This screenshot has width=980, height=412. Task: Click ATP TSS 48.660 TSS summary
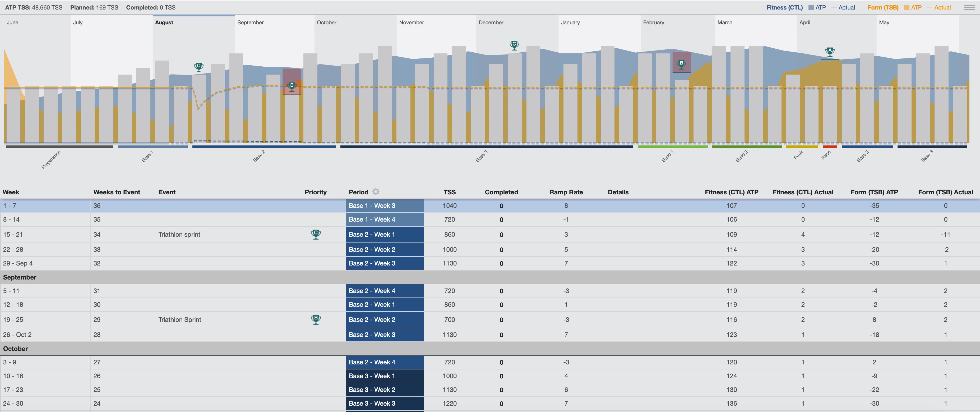pos(34,7)
